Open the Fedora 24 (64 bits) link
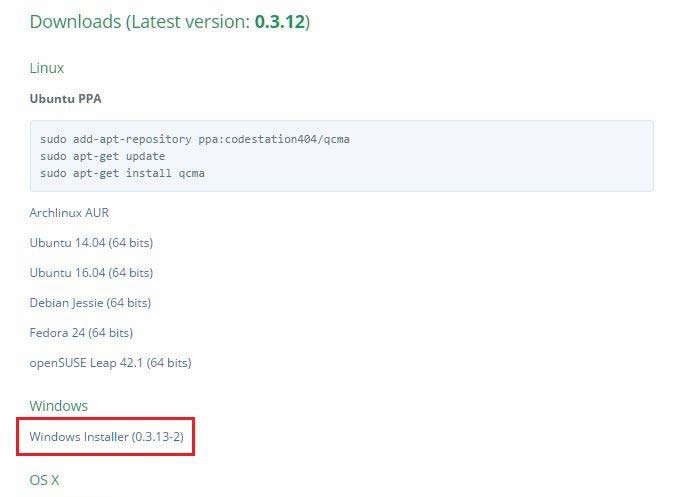This screenshot has width=700, height=497. pos(81,333)
